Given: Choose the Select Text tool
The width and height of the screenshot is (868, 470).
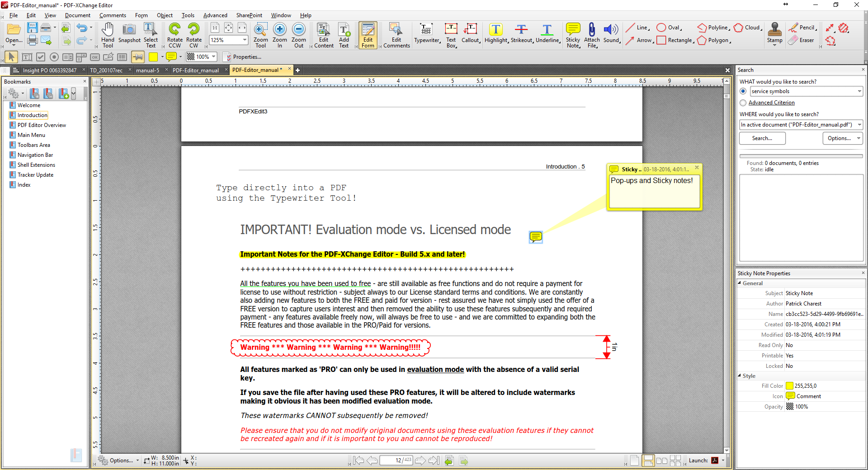Looking at the screenshot, I should point(151,35).
